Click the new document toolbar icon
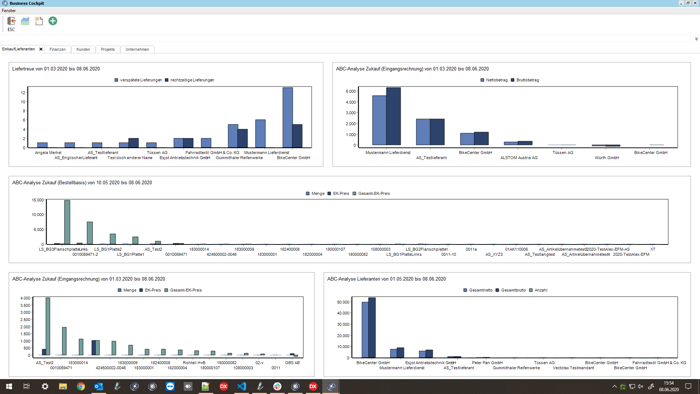Screen dimensions: 700x394 pos(39,21)
